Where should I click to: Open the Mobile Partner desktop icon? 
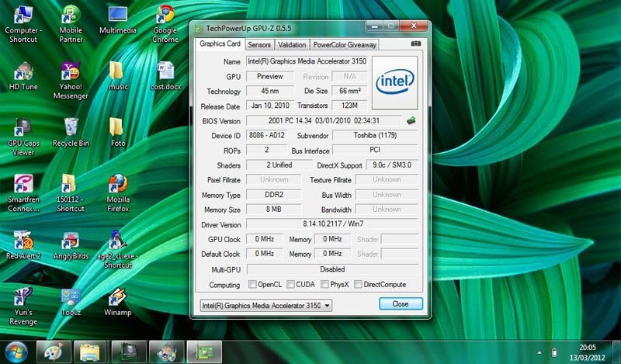pyautogui.click(x=71, y=24)
